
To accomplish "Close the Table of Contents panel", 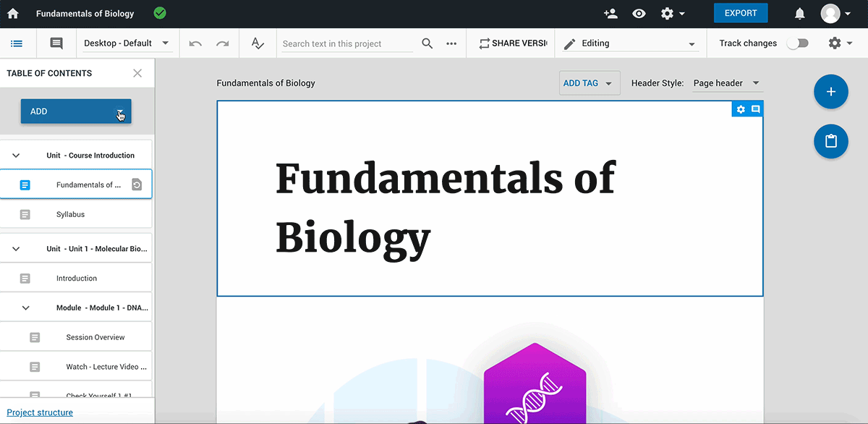I will [137, 73].
